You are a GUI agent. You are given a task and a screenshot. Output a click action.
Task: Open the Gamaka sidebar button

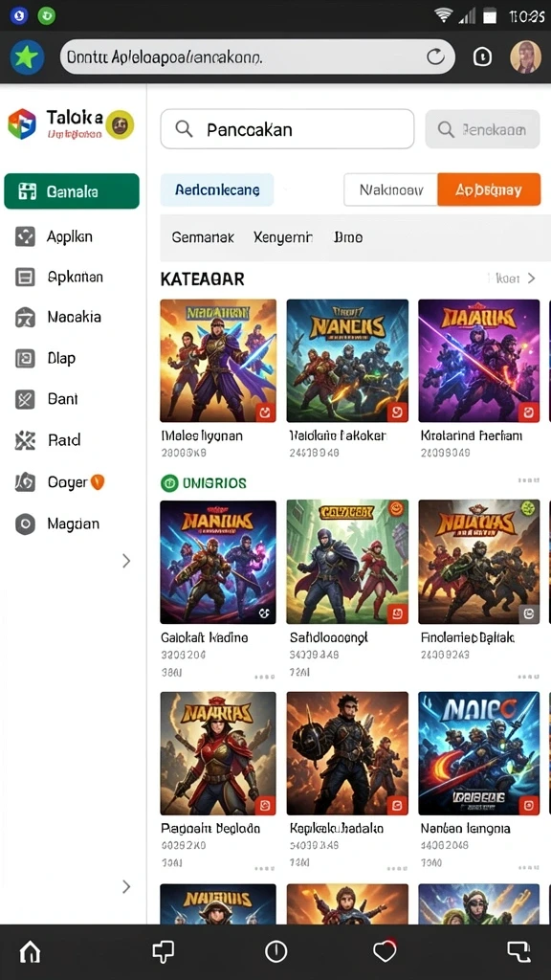72,191
